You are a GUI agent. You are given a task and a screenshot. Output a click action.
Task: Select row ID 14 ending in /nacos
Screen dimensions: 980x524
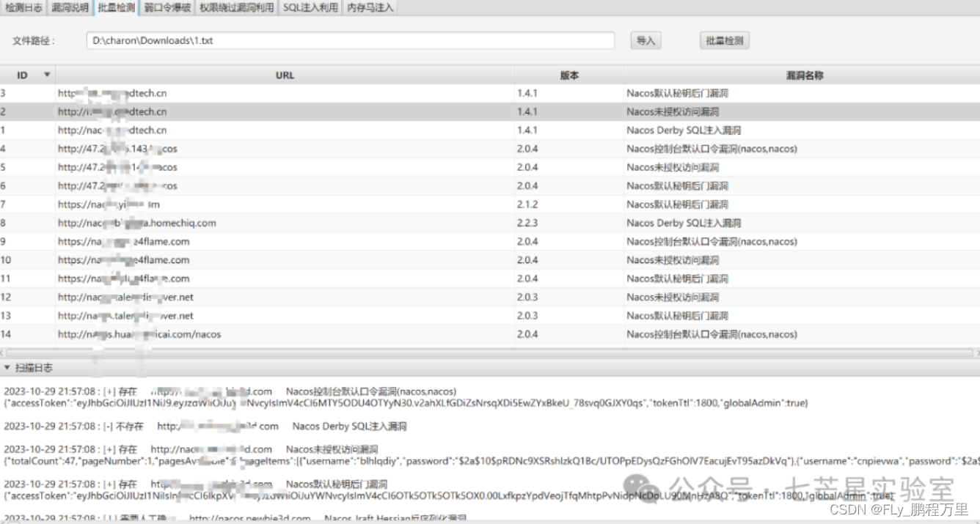[293, 334]
